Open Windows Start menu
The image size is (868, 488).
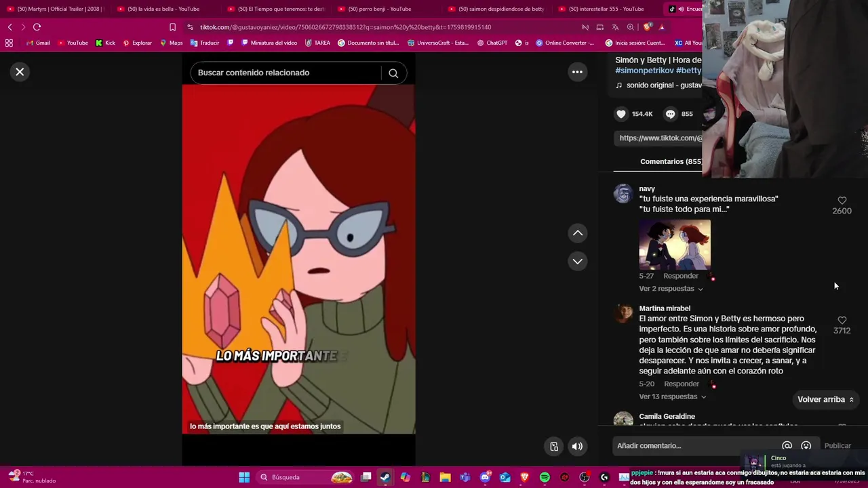tap(244, 477)
